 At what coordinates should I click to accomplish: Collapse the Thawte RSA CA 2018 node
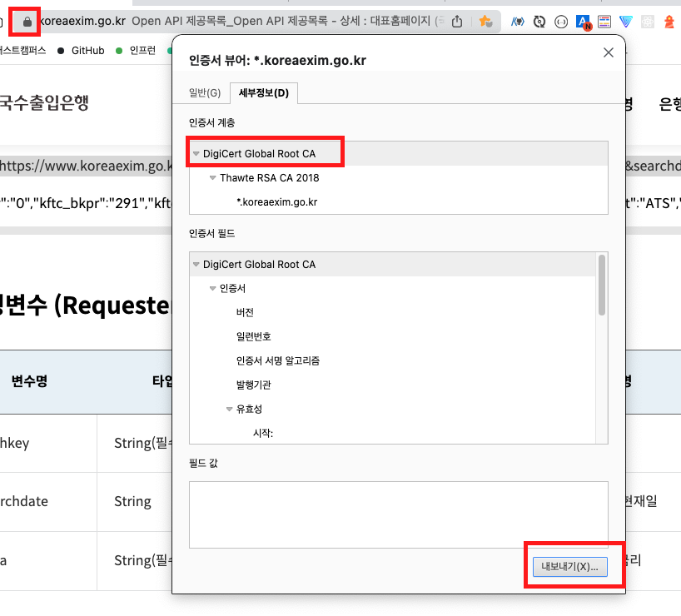click(212, 177)
